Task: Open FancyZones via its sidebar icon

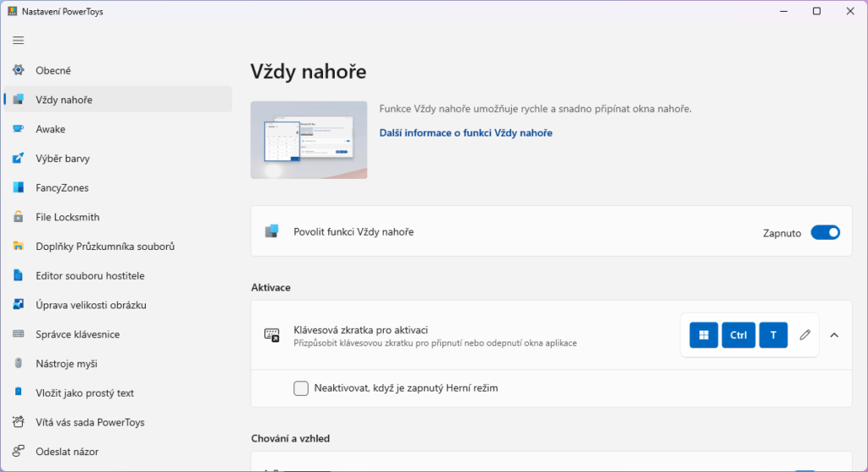Action: click(19, 187)
